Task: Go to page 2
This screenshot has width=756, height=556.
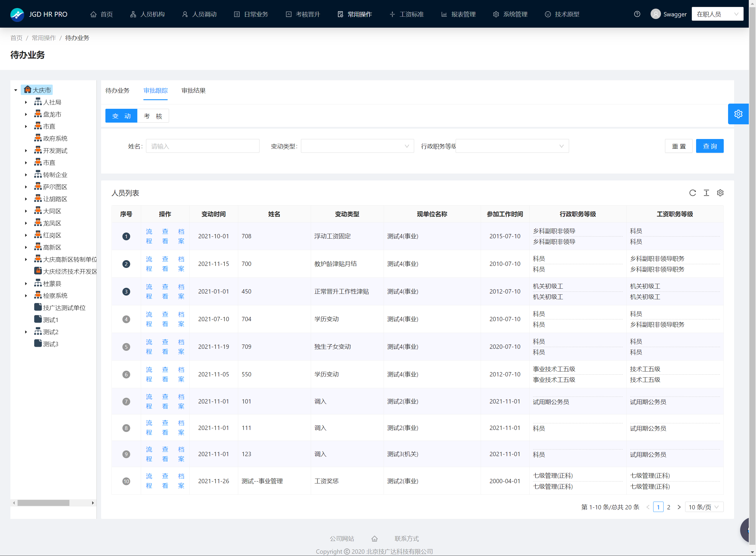Action: point(669,507)
